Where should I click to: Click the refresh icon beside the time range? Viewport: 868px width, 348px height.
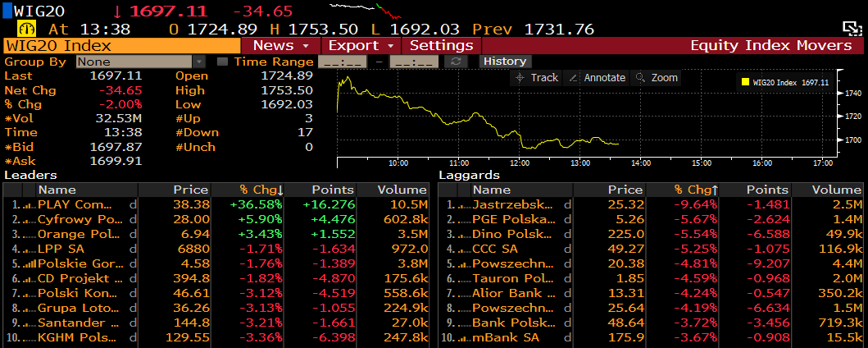(x=455, y=62)
